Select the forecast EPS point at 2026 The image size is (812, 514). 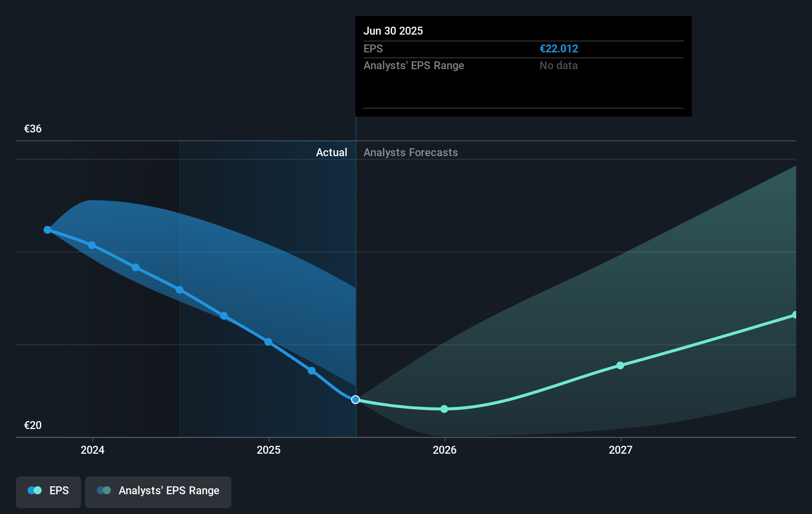[x=444, y=409]
